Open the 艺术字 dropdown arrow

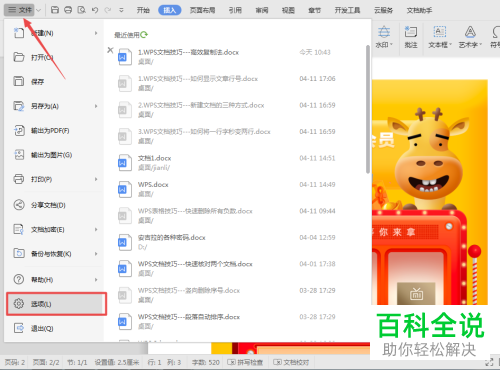tap(480, 45)
